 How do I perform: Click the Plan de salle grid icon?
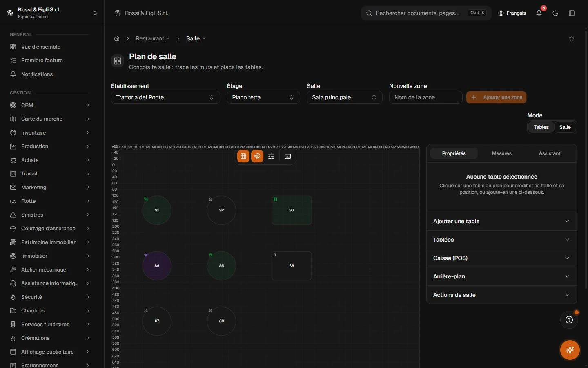click(118, 61)
